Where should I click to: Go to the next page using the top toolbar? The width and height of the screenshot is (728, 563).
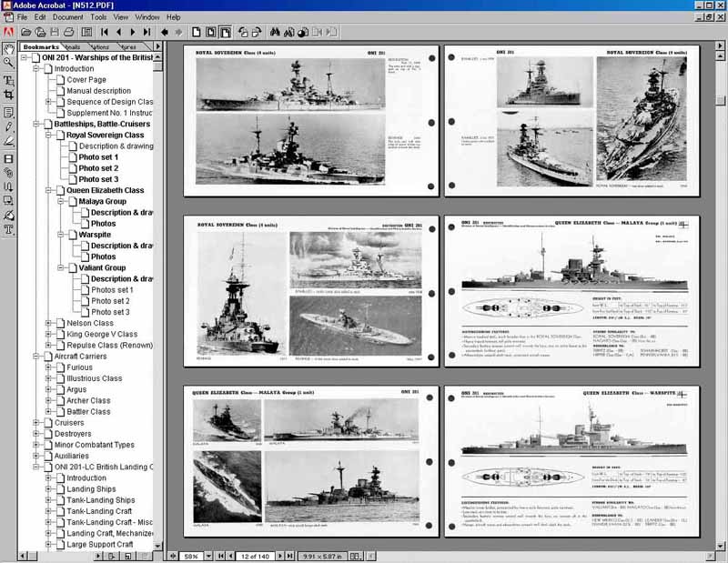pos(133,32)
